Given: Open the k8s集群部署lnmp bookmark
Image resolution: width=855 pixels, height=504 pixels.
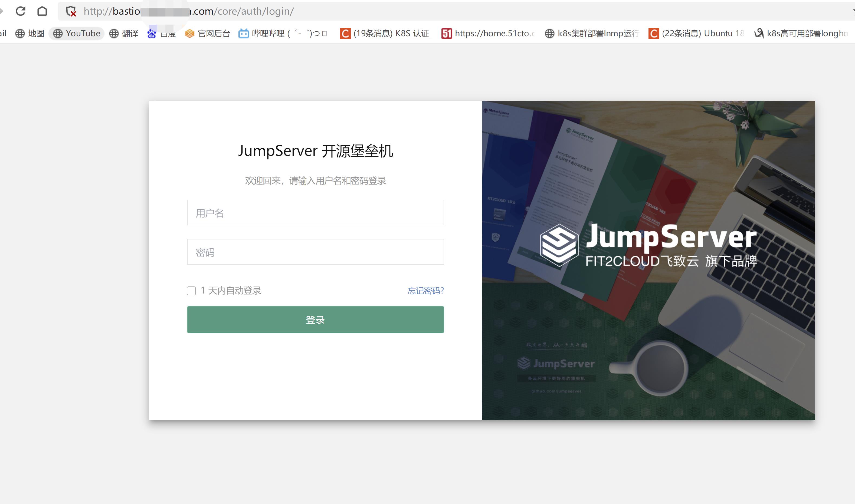Looking at the screenshot, I should 592,33.
